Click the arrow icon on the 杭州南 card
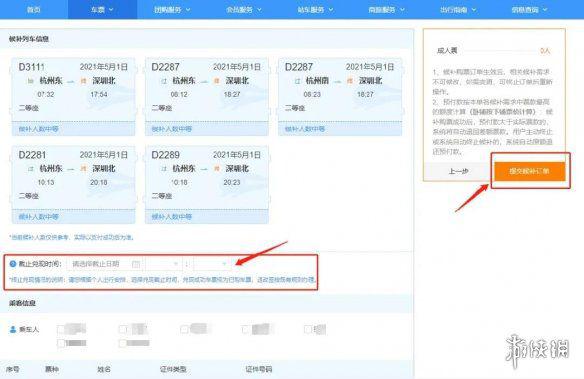The height and width of the screenshot is (379, 584). point(337,82)
